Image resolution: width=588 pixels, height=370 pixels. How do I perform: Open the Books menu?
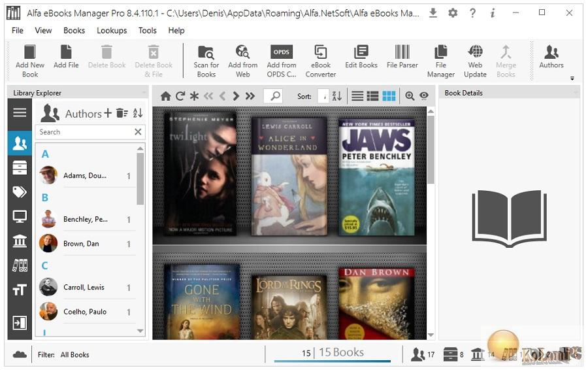(74, 30)
